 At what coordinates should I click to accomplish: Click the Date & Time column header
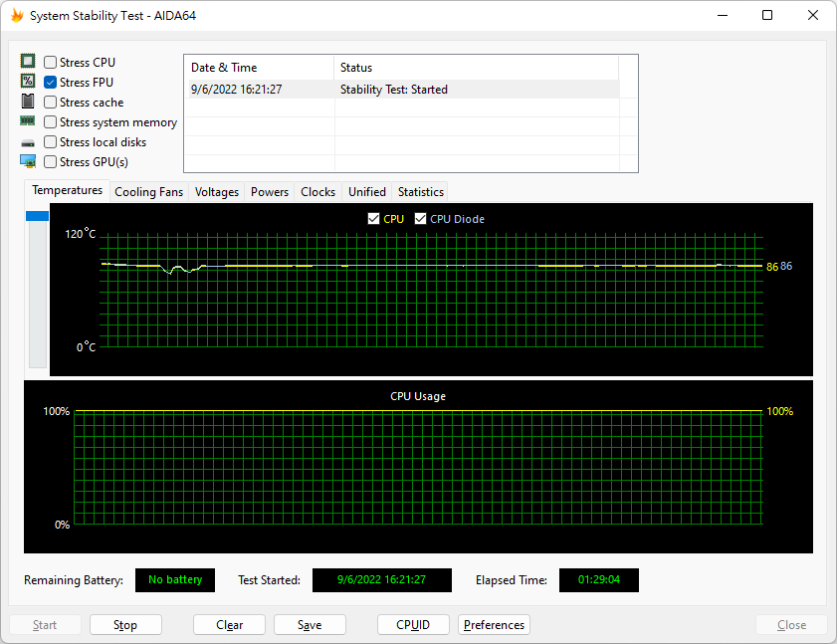(x=260, y=68)
